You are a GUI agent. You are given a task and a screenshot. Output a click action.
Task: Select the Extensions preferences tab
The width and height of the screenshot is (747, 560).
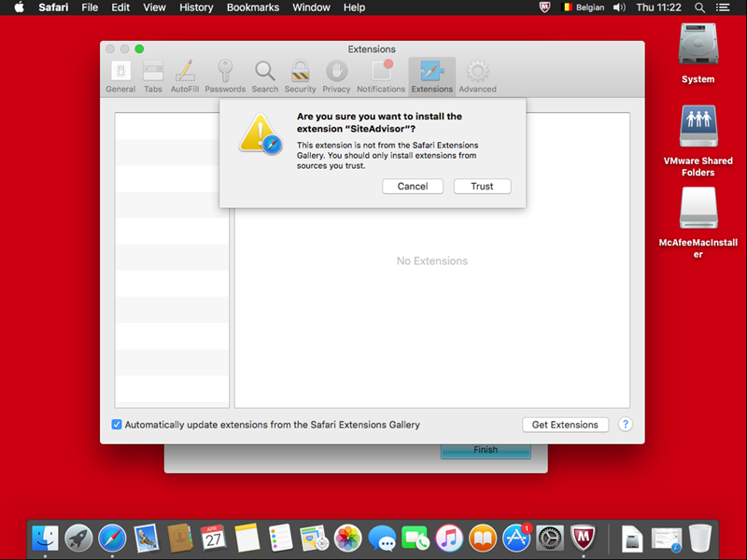pyautogui.click(x=432, y=77)
